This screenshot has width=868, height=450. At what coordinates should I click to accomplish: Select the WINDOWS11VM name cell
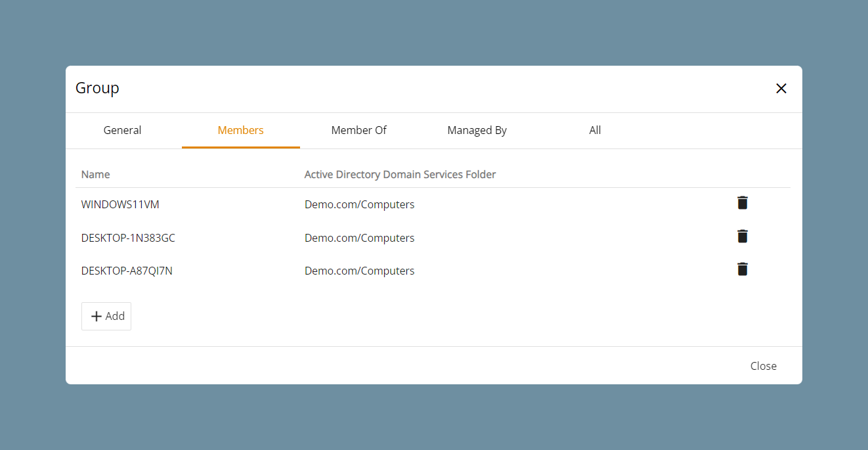pyautogui.click(x=120, y=204)
